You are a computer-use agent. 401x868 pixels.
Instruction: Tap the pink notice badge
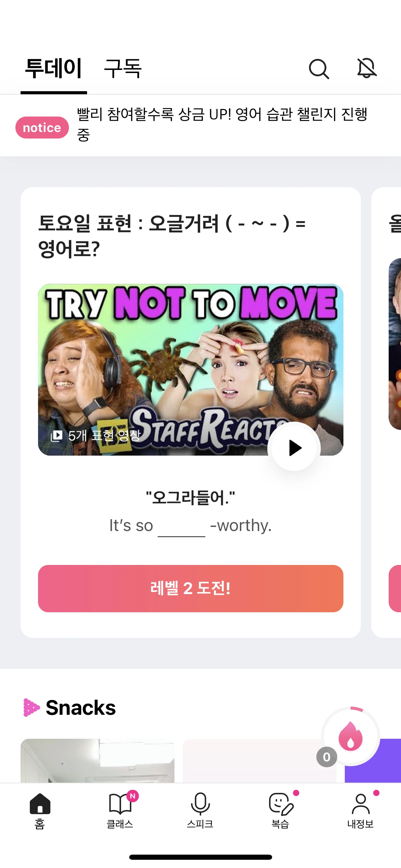(x=42, y=128)
